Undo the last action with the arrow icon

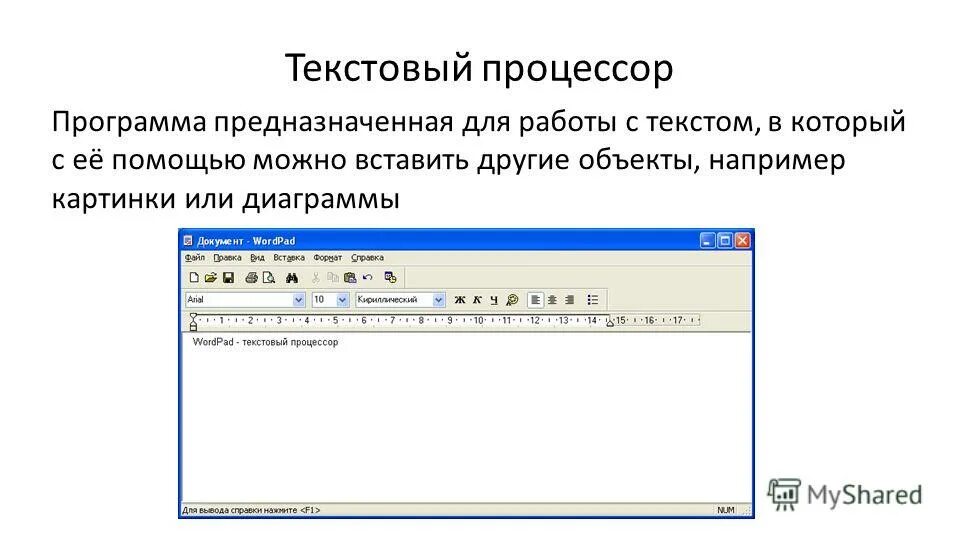[367, 277]
